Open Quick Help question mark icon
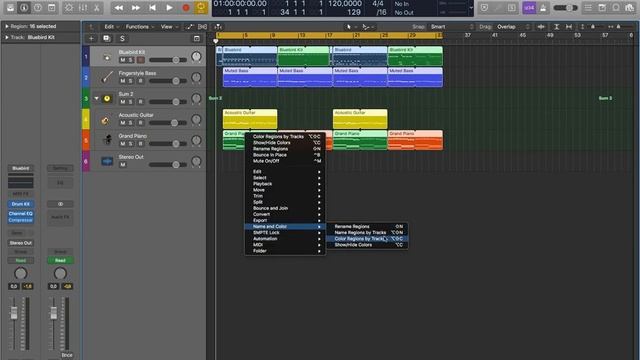The height and width of the screenshot is (360, 640). 38,8
